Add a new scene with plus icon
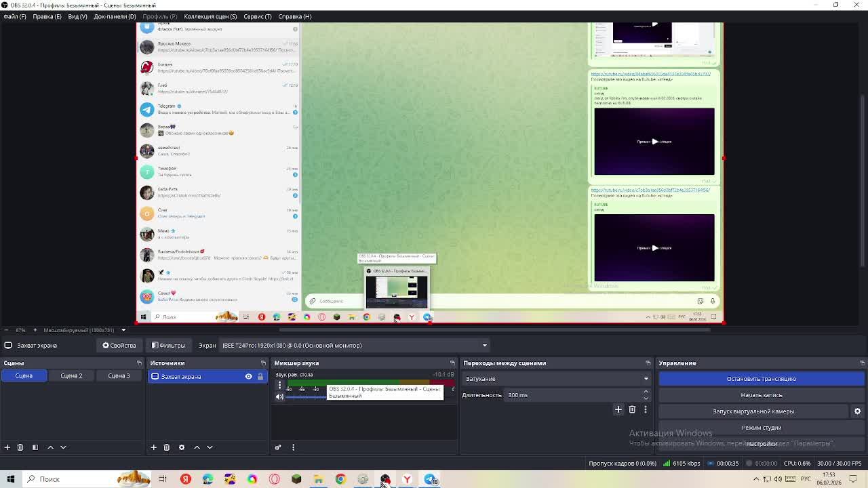This screenshot has width=868, height=488. tap(7, 447)
